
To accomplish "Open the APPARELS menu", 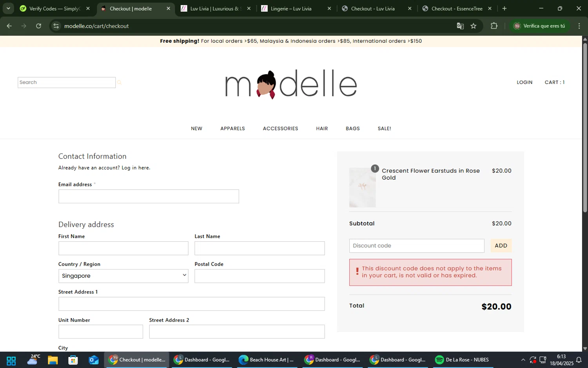I will pyautogui.click(x=232, y=129).
